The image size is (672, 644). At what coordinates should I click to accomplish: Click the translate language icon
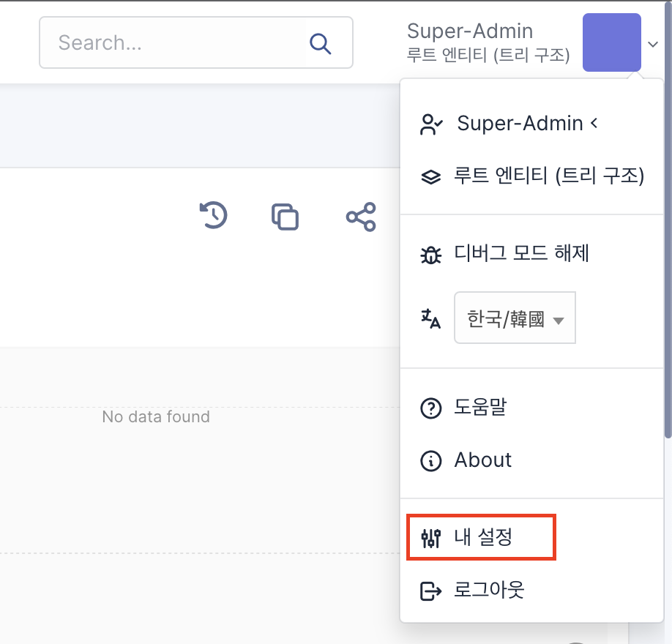pyautogui.click(x=430, y=318)
